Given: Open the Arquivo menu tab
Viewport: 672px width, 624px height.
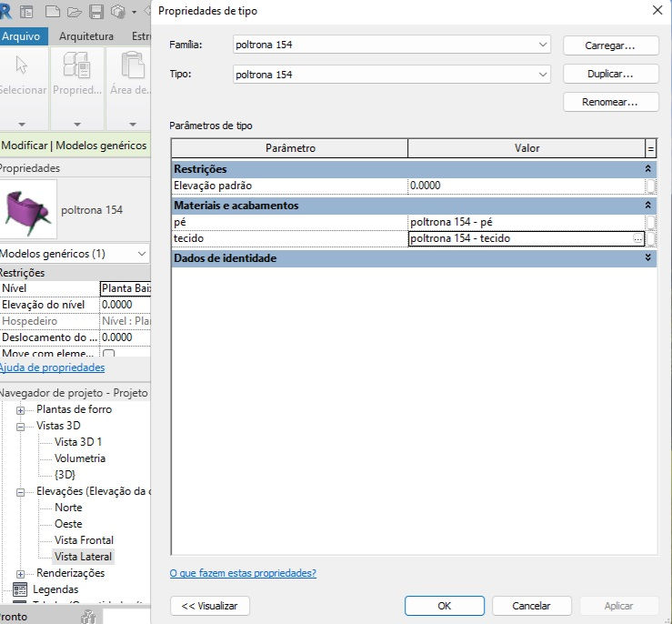Looking at the screenshot, I should [x=21, y=36].
